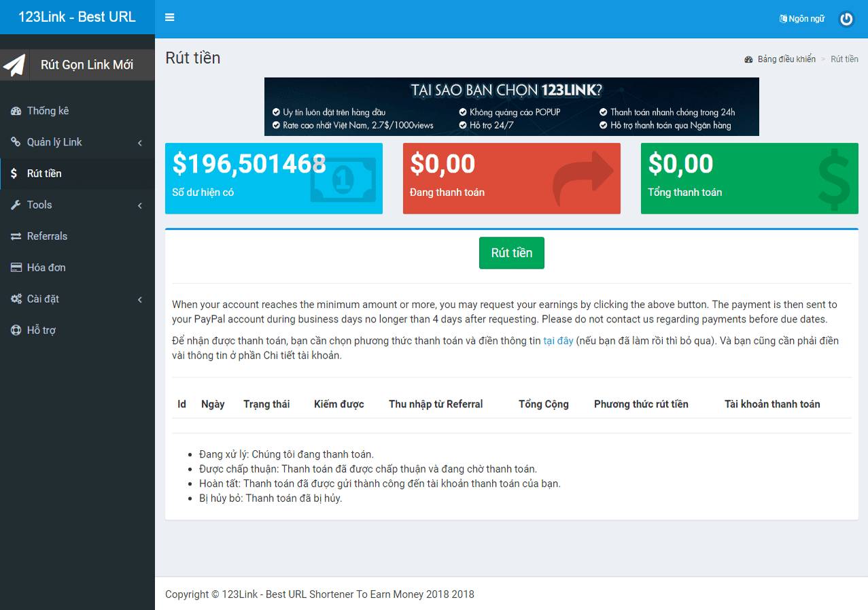Click the Tổng thanh toán green card
Viewport: 868px width, 610px height.
pyautogui.click(x=750, y=178)
